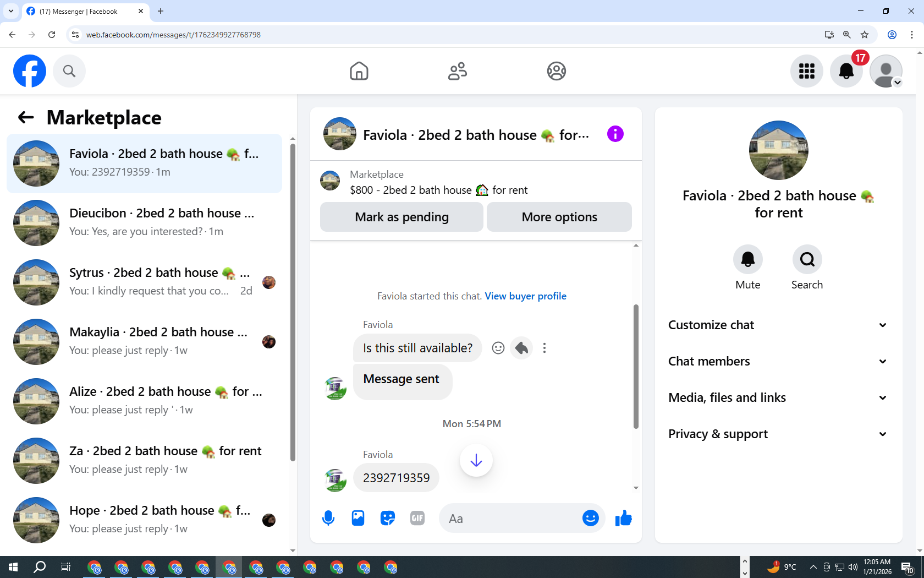Expand Chat members section
This screenshot has height=578, width=924.
(778, 361)
